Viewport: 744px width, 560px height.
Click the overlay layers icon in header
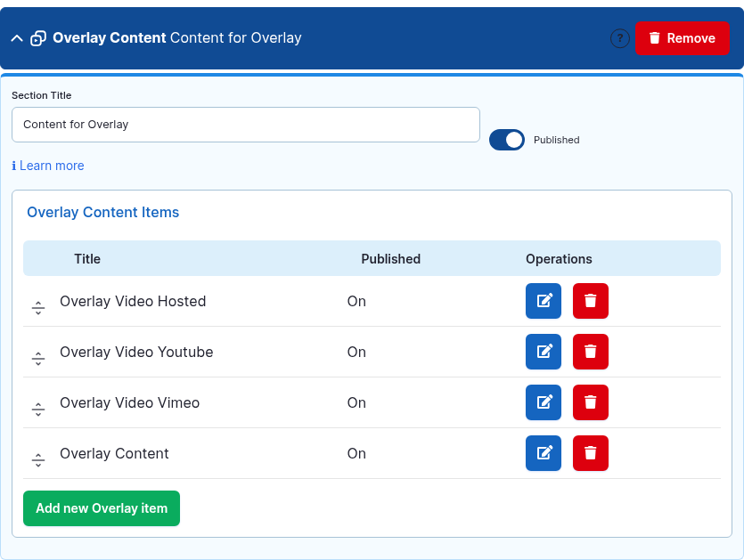coord(38,38)
